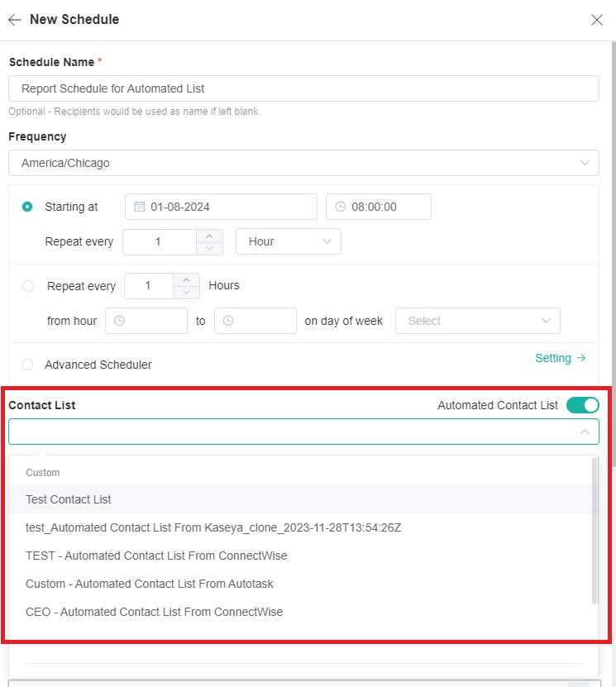The image size is (616, 687).
Task: Click inside the Schedule Name input field
Action: pos(303,88)
